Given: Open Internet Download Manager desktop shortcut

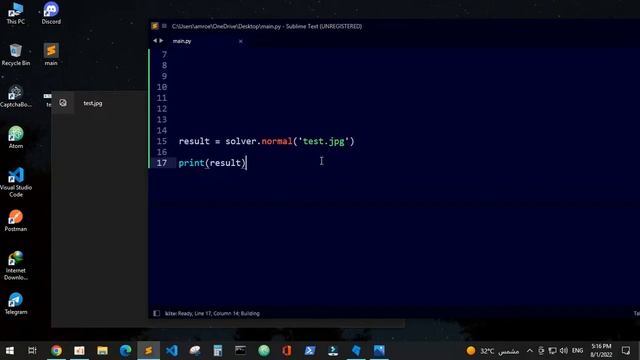Looking at the screenshot, I should point(16,266).
